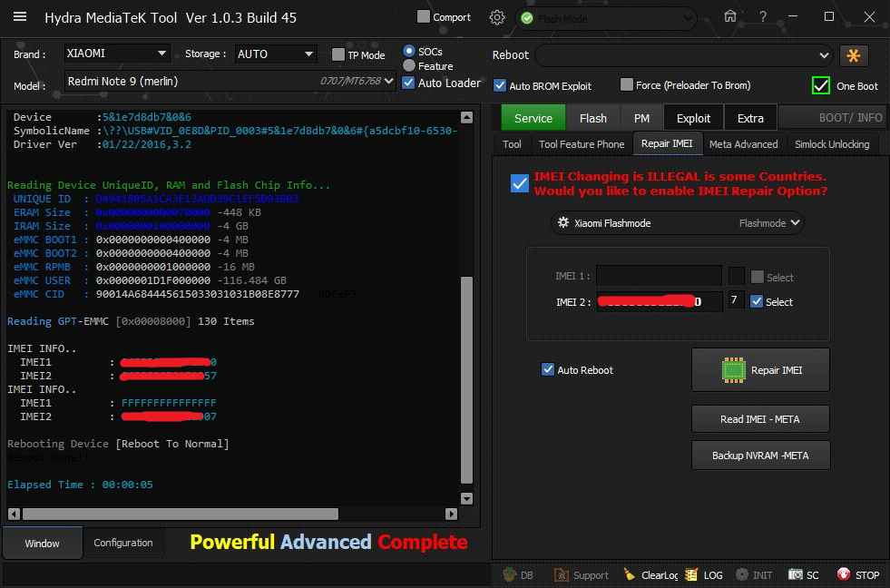Click the orange asterisk reboot button
890x588 pixels.
[x=853, y=55]
